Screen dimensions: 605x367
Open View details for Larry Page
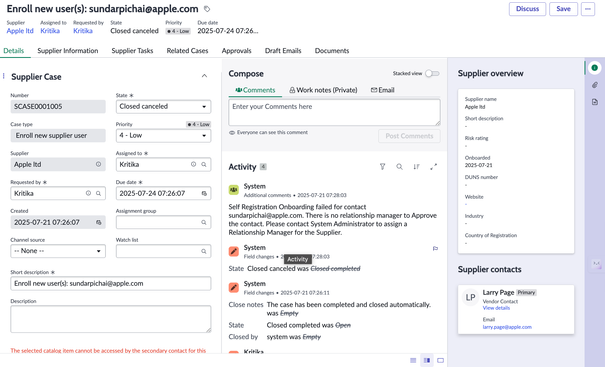pyautogui.click(x=496, y=308)
